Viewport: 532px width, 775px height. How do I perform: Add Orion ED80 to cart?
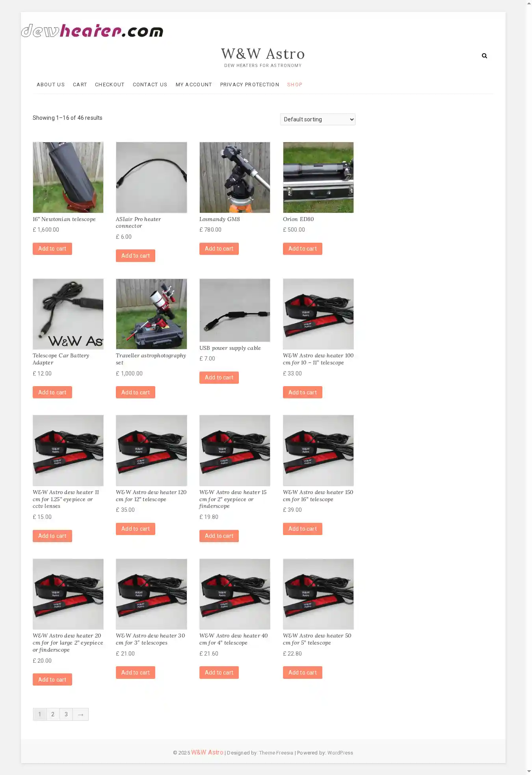(303, 249)
